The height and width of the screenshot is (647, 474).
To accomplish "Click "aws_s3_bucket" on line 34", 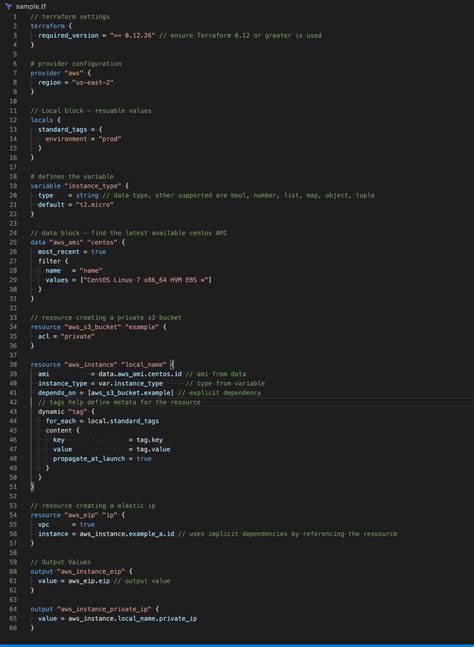I will (x=92, y=327).
